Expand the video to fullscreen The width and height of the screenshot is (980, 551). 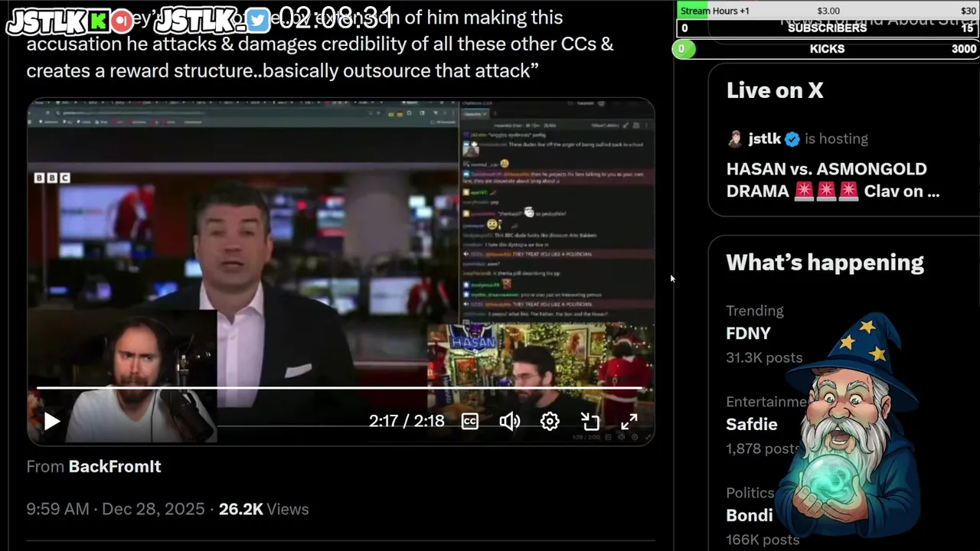click(x=629, y=422)
